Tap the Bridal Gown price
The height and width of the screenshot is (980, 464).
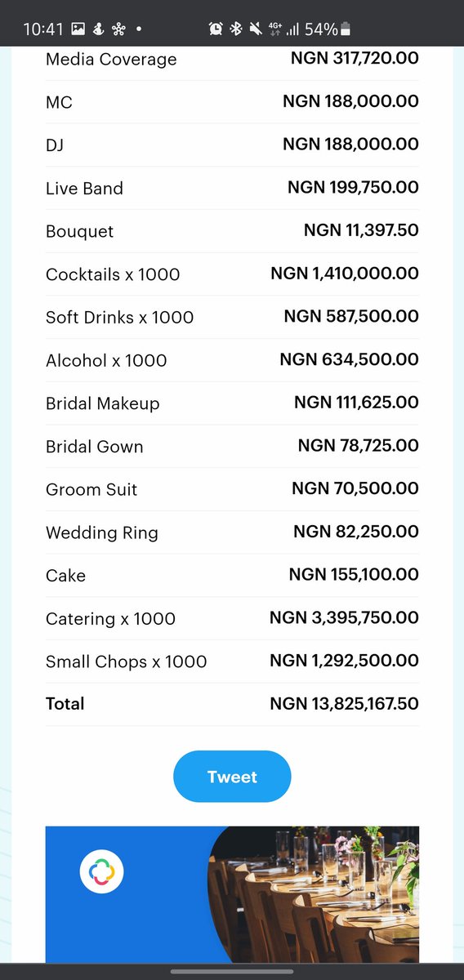(x=359, y=446)
